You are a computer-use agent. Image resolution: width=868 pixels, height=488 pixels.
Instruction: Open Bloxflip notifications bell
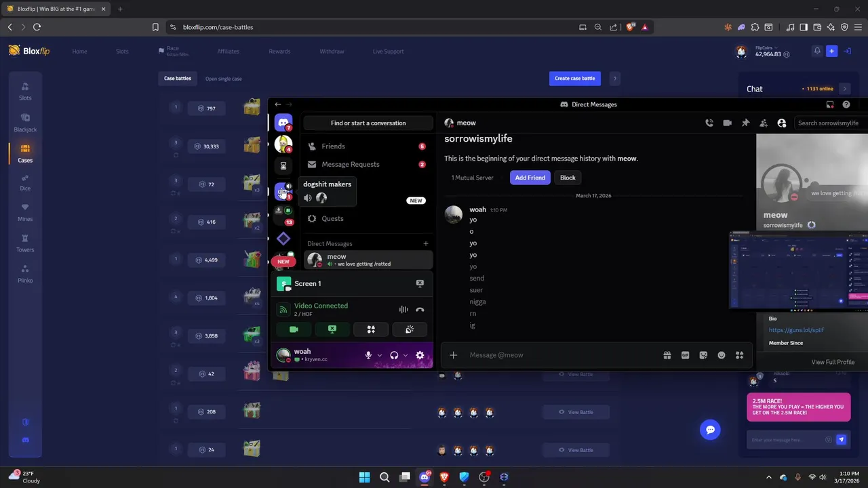click(x=817, y=51)
